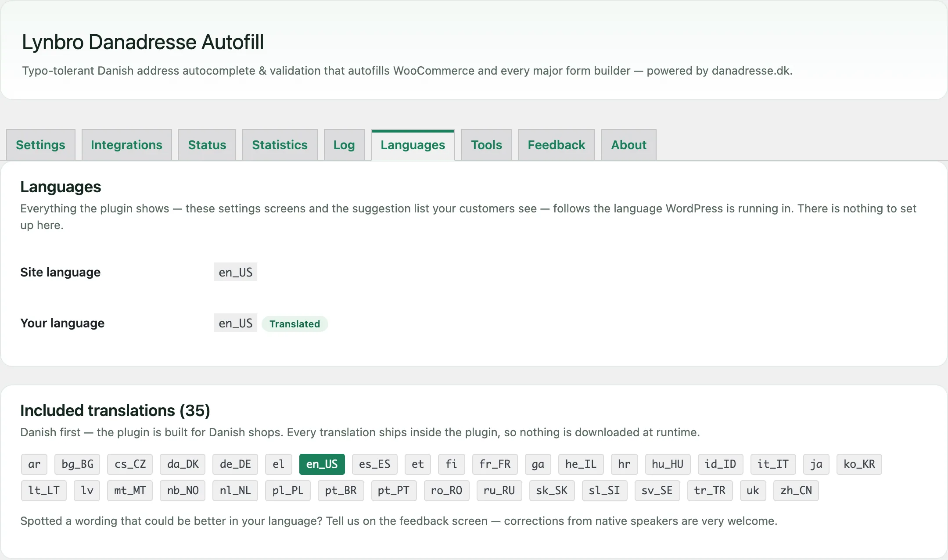Click the hr translation chip
Image resolution: width=948 pixels, height=560 pixels.
(x=625, y=464)
